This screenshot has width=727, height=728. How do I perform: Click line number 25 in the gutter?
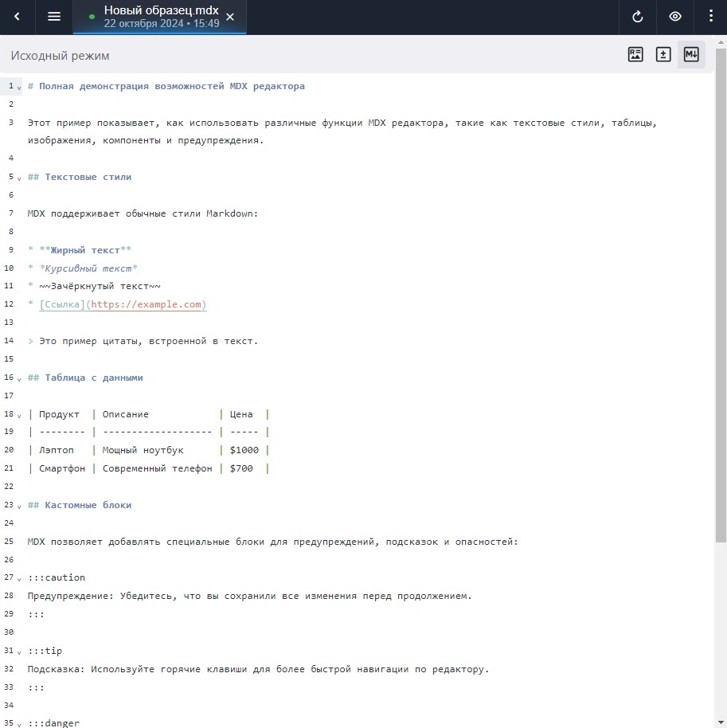point(9,542)
